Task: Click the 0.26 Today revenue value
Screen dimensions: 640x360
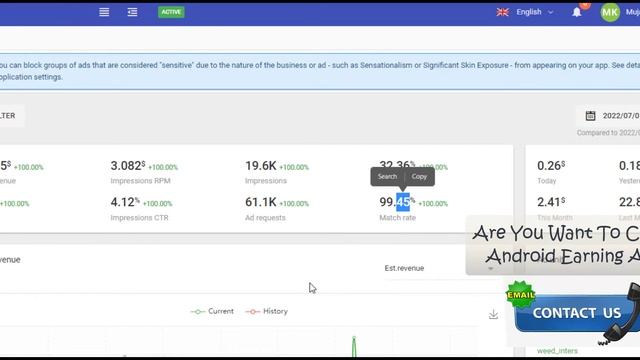Action: coord(551,166)
